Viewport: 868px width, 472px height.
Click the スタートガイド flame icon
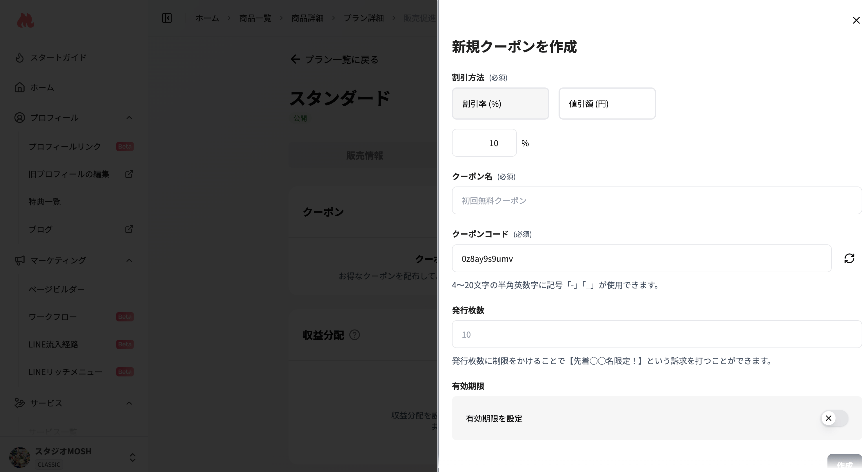click(x=19, y=57)
